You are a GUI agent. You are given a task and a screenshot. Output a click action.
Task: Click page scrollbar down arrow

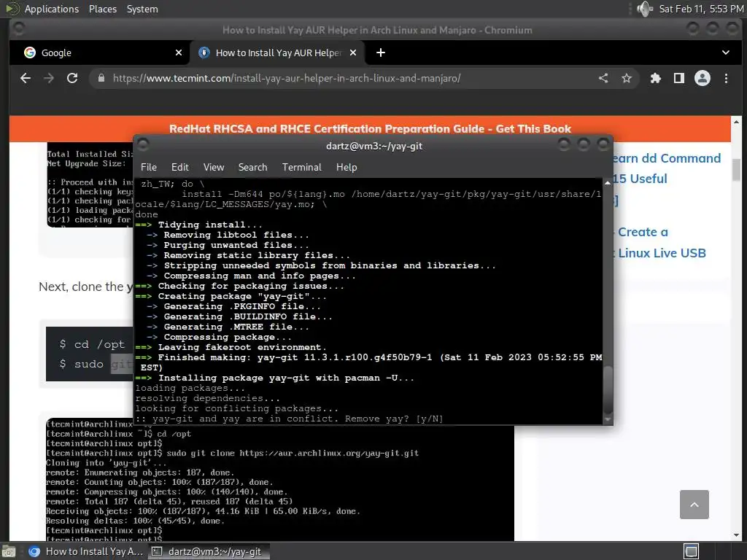tap(737, 534)
